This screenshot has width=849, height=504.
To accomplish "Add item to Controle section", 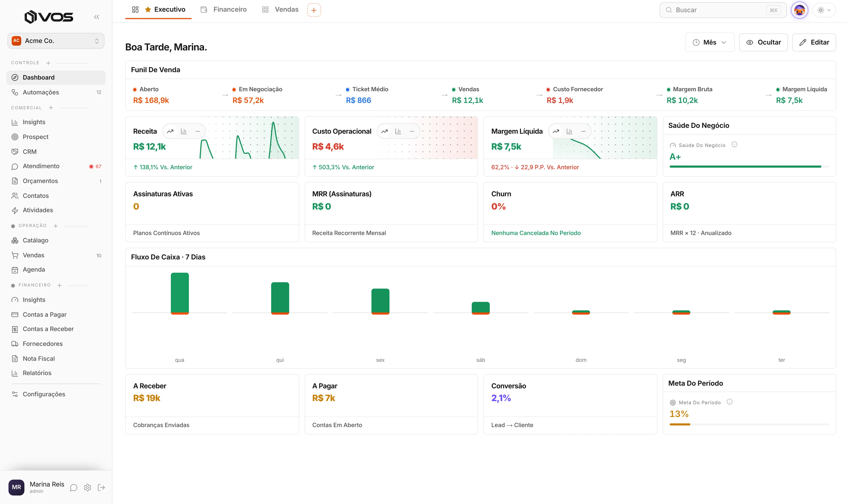I will (48, 63).
